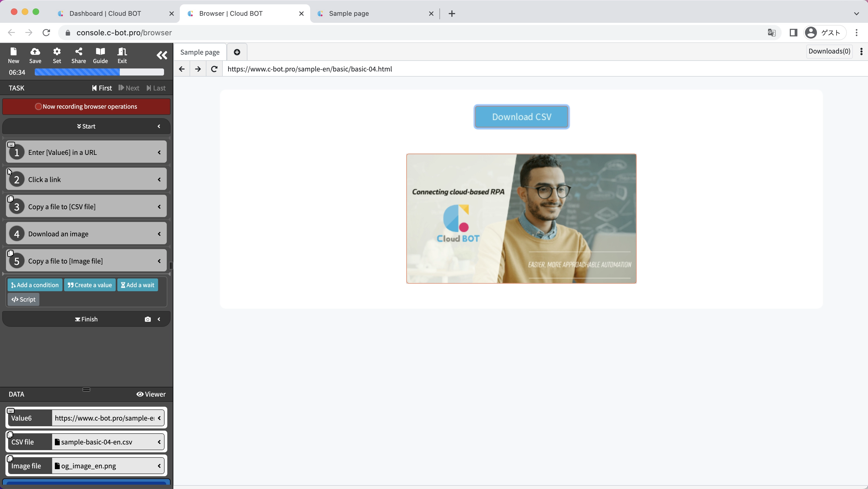Expand step 4 Download an image chevron
The height and width of the screenshot is (489, 868).
(x=159, y=234)
